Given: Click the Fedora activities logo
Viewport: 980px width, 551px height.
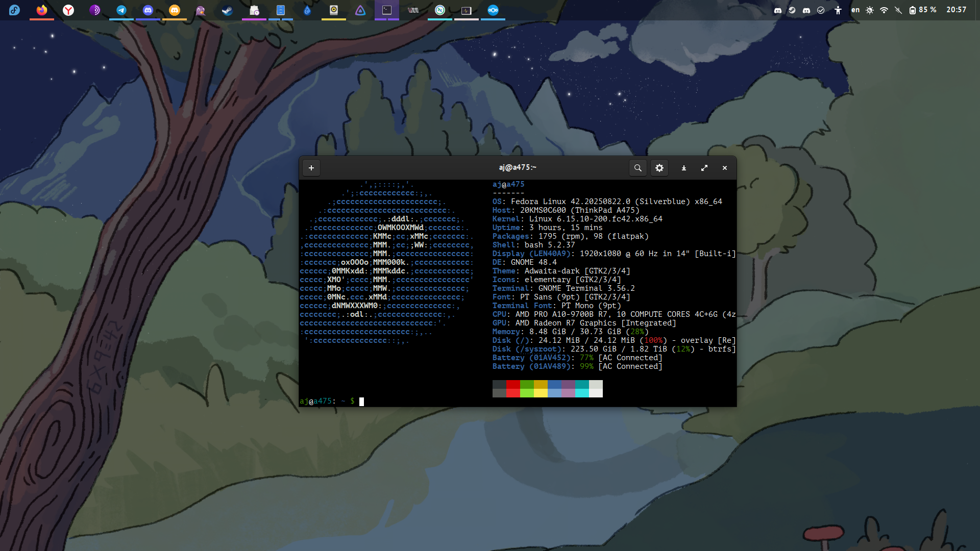Looking at the screenshot, I should click(14, 10).
